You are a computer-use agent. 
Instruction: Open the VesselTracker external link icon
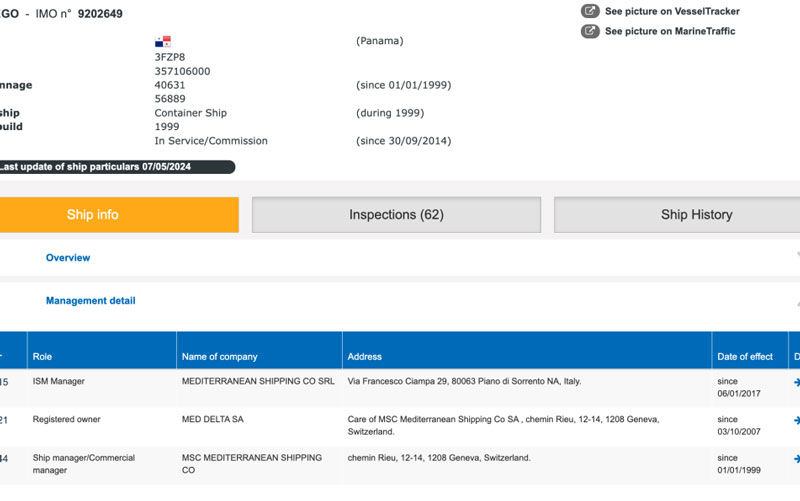590,11
